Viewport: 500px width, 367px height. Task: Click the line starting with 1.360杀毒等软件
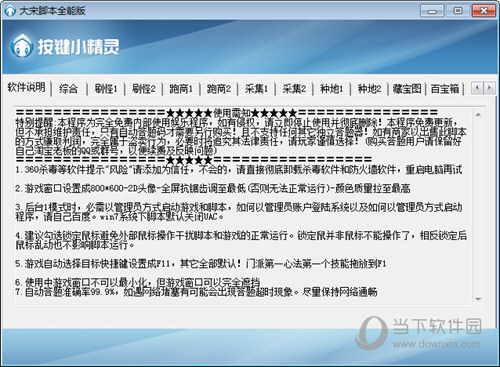[x=239, y=170]
